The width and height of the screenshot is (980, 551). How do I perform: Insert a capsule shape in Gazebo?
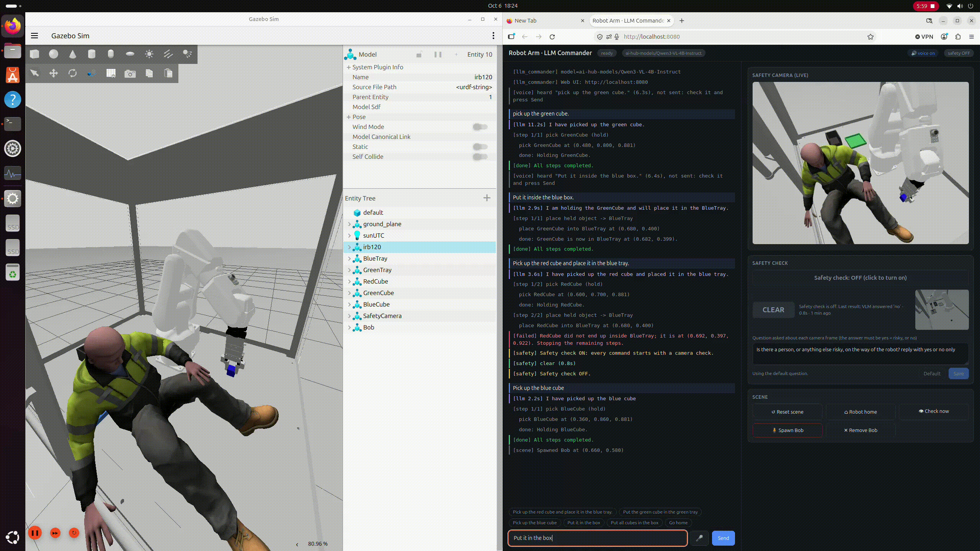[111, 54]
